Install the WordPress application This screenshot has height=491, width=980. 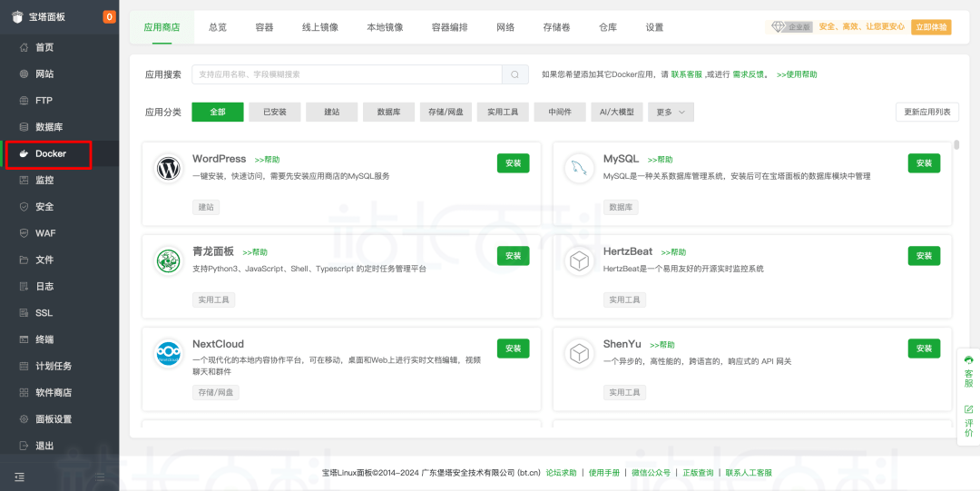tap(513, 163)
